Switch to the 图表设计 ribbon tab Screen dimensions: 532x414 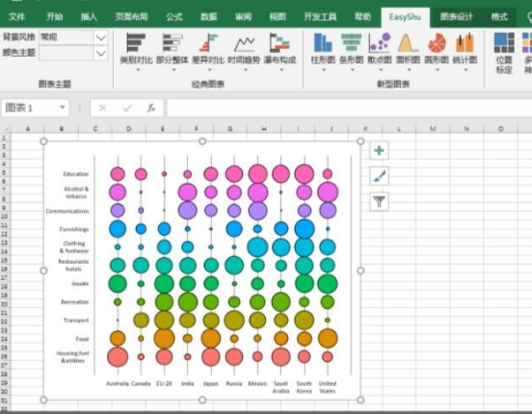click(456, 16)
